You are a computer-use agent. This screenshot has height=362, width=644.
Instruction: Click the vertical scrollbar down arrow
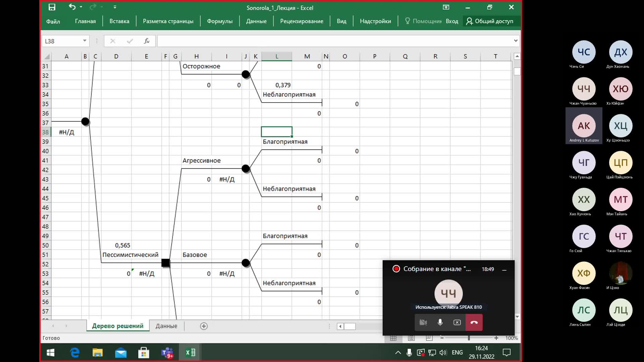(x=517, y=316)
